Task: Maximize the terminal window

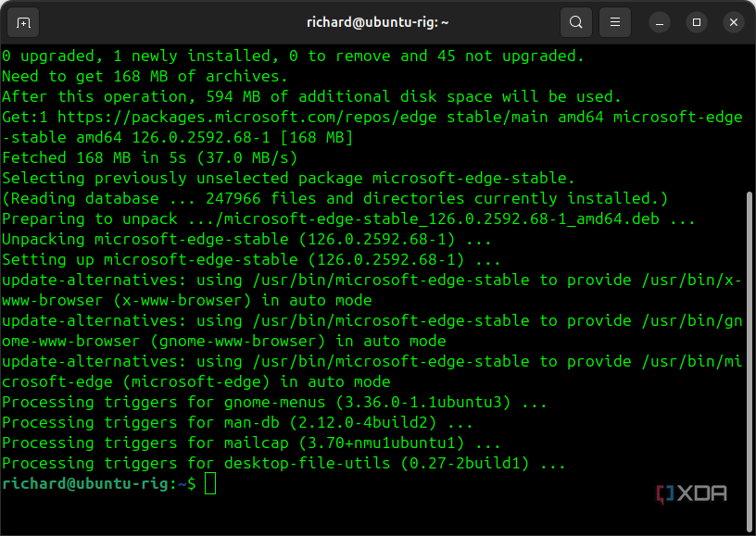Action: 696,21
